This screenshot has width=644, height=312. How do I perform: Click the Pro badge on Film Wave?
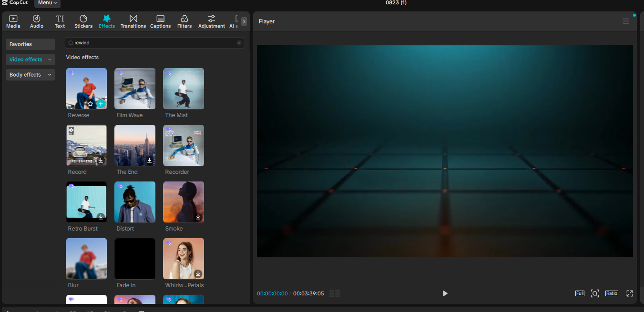(x=121, y=73)
